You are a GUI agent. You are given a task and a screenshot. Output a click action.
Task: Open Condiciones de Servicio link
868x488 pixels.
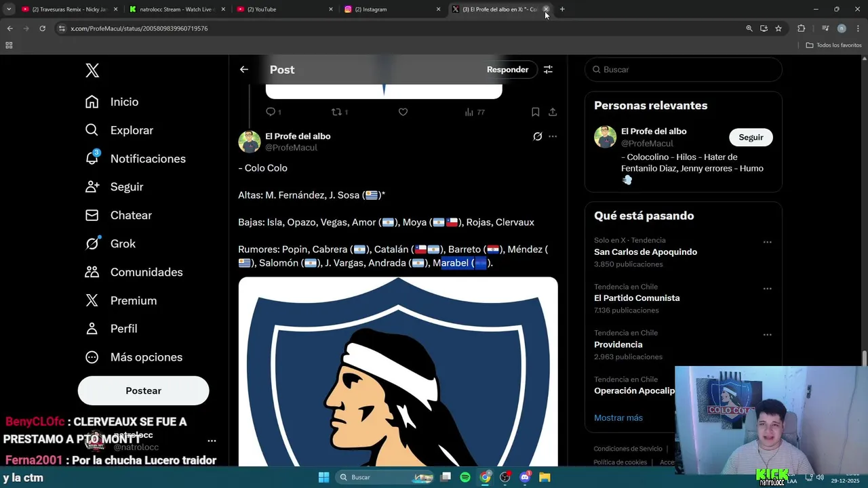628,449
